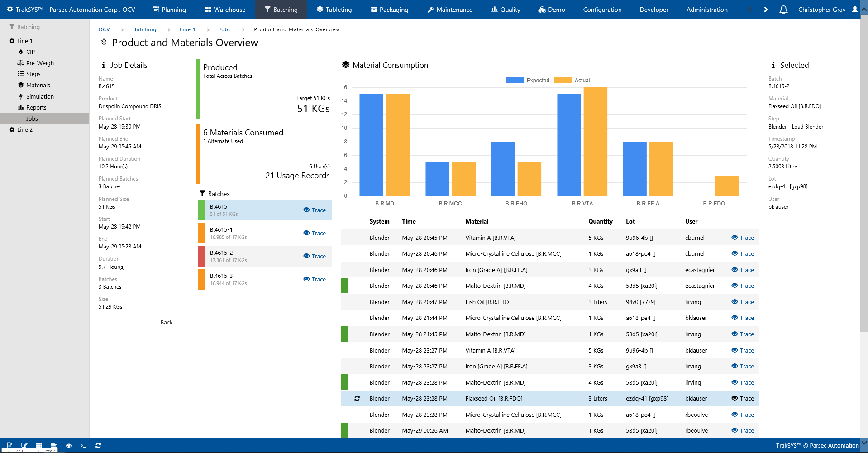Click the notifications bell icon
868x453 pixels.
coord(783,10)
